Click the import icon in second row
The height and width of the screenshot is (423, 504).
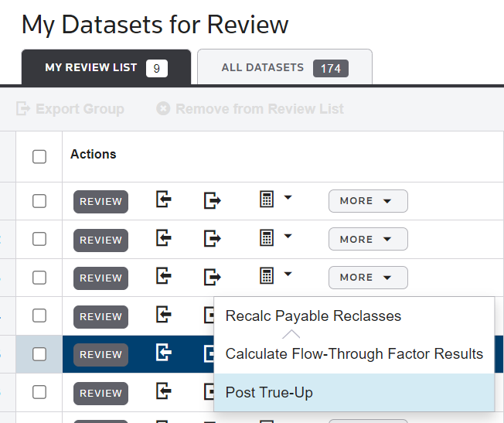coord(163,238)
